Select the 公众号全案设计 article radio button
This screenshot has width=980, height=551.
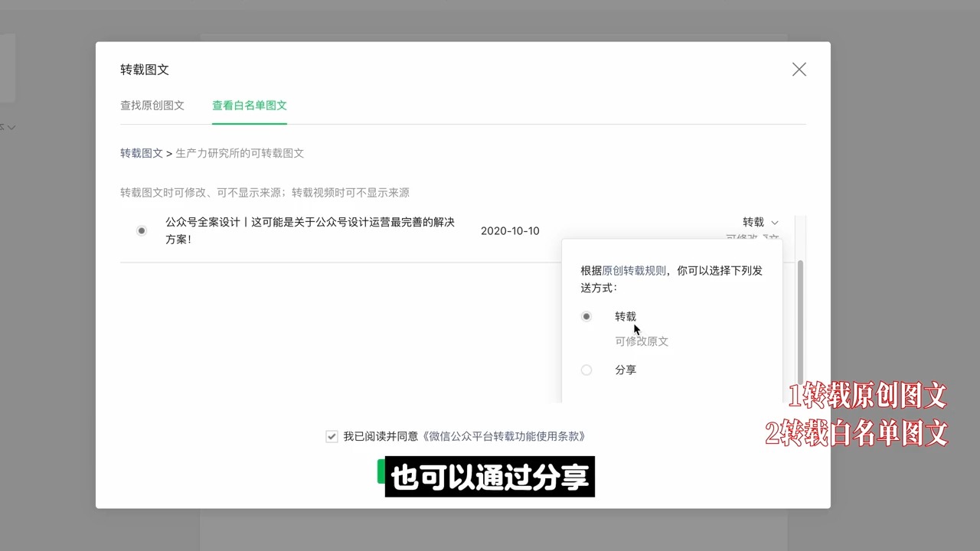142,230
